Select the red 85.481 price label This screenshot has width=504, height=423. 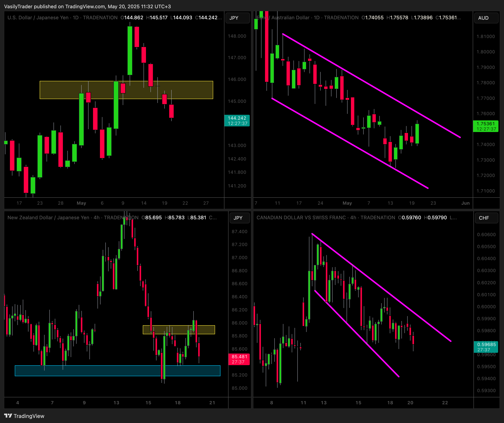[239, 359]
